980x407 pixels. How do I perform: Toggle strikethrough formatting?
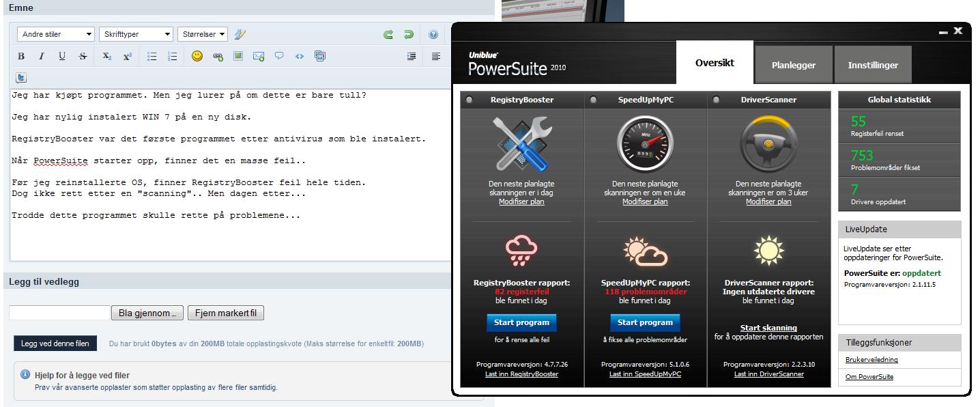83,57
